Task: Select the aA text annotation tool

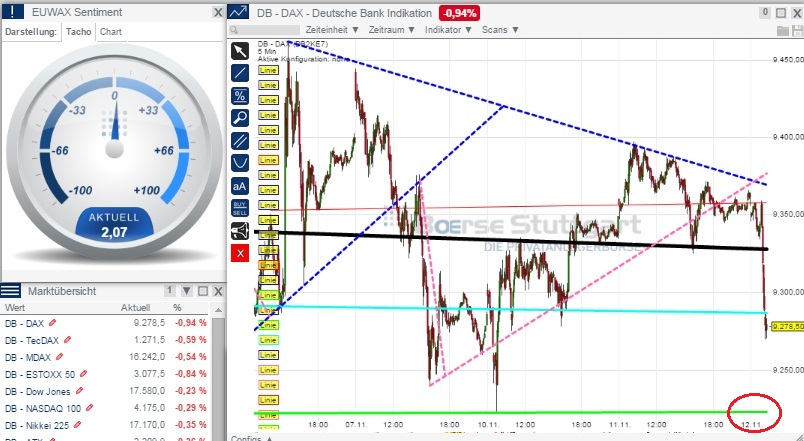Action: tap(240, 186)
